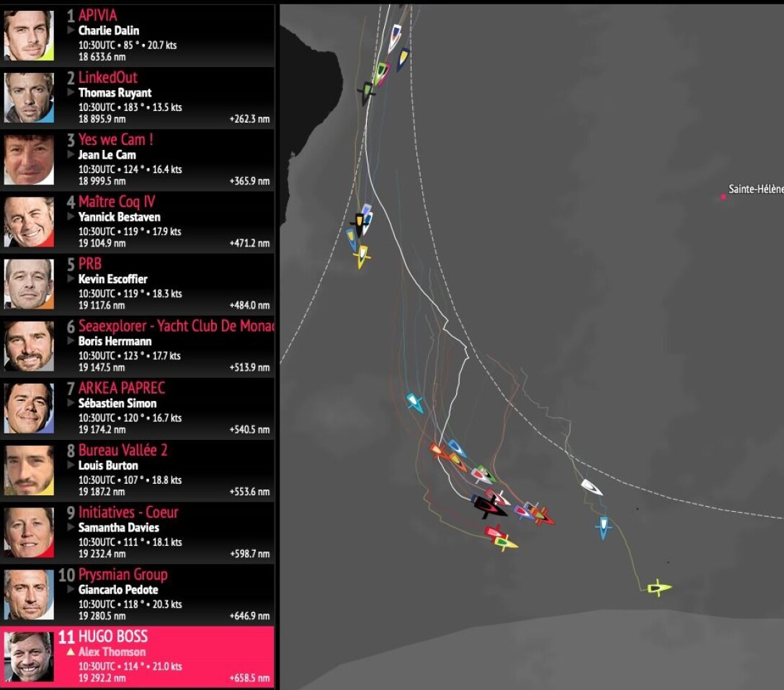Click "10:30UTC • 111 ° • 18.1 kts" for Samantha Davies
This screenshot has width=784, height=690.
coord(130,542)
